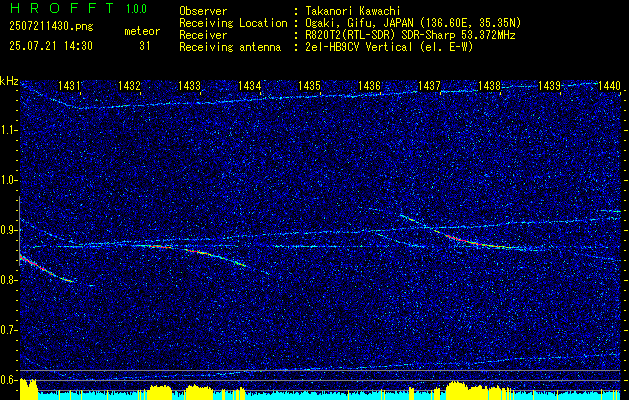Click the meteor label
The image size is (629, 400).
click(x=142, y=31)
